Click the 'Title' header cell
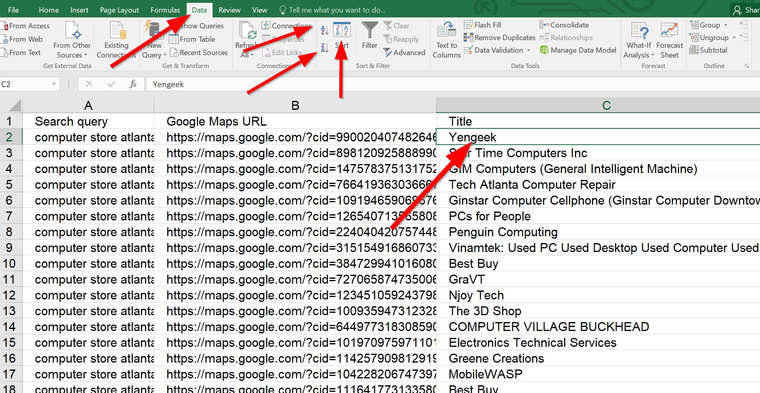The image size is (760, 393). tap(598, 121)
